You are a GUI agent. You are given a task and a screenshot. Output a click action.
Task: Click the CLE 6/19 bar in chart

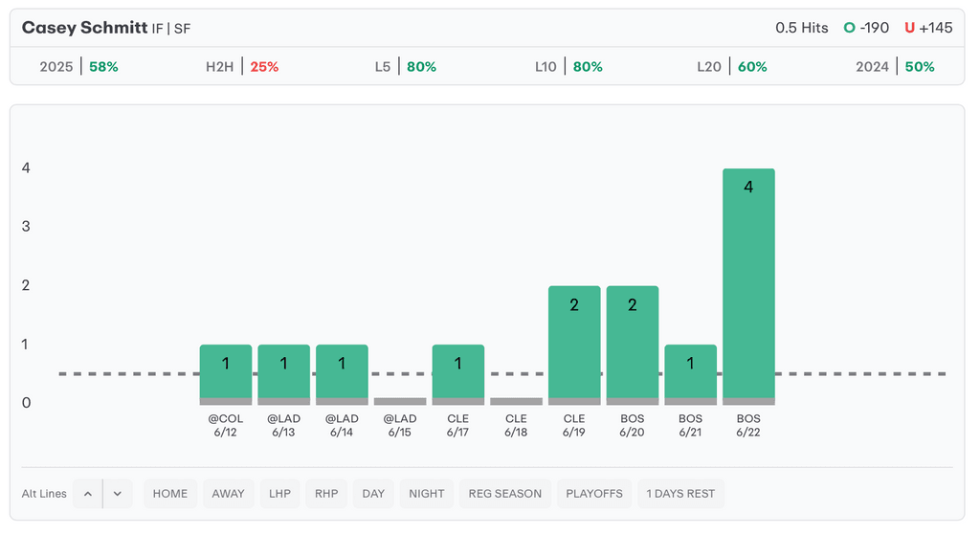point(574,345)
